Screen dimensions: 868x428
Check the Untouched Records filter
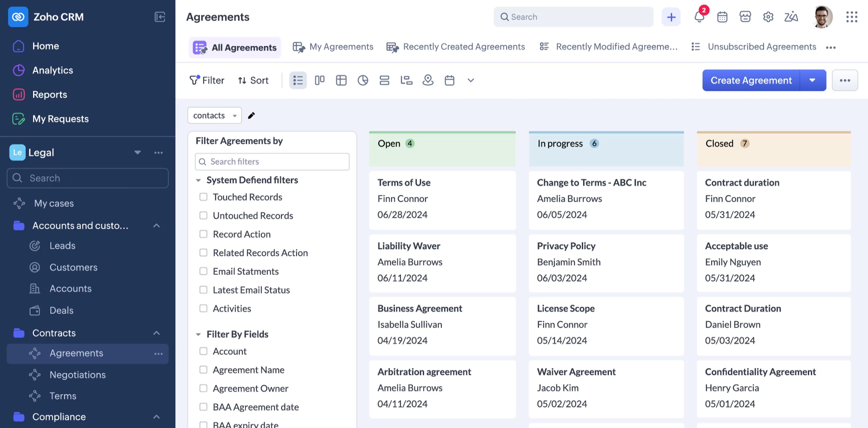pos(203,216)
